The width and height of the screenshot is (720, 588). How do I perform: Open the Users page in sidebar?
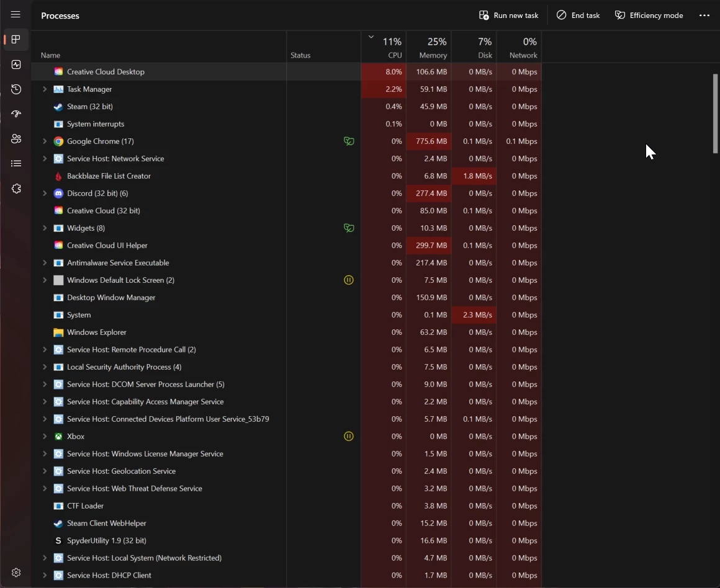click(16, 138)
